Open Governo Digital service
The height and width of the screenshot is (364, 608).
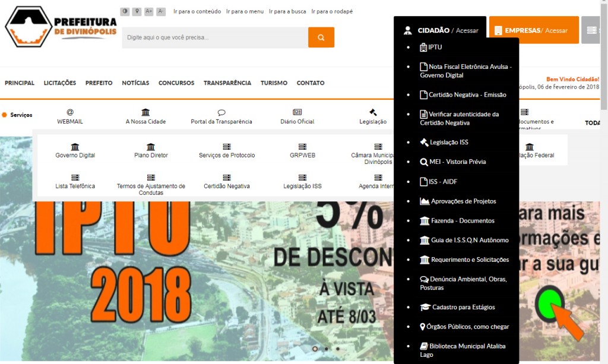tap(75, 150)
